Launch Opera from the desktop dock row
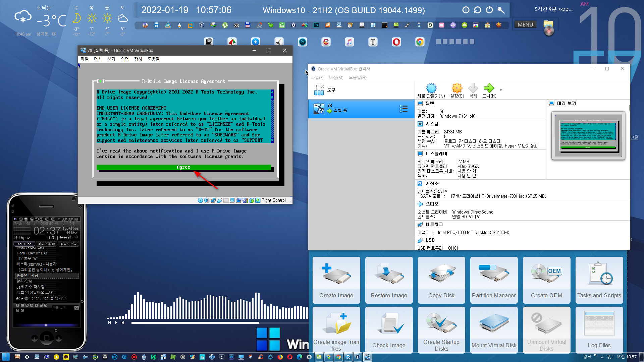The height and width of the screenshot is (362, 644). (396, 42)
